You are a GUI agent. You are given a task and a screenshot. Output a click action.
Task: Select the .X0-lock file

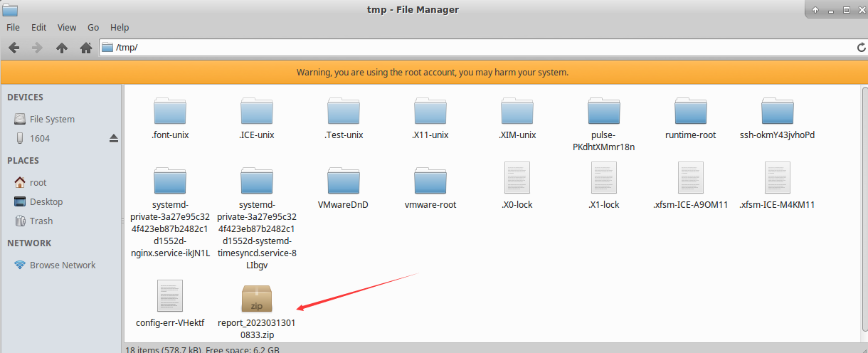(x=517, y=186)
